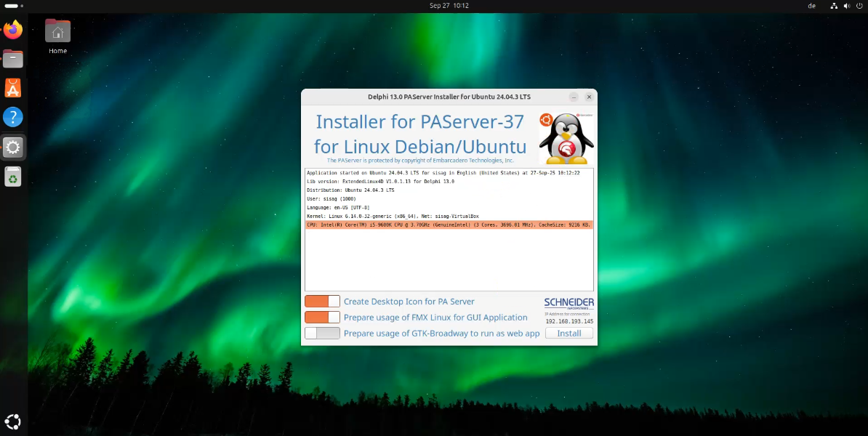Click the Schneider Infosystems logo
Image resolution: width=868 pixels, height=436 pixels.
tap(568, 304)
